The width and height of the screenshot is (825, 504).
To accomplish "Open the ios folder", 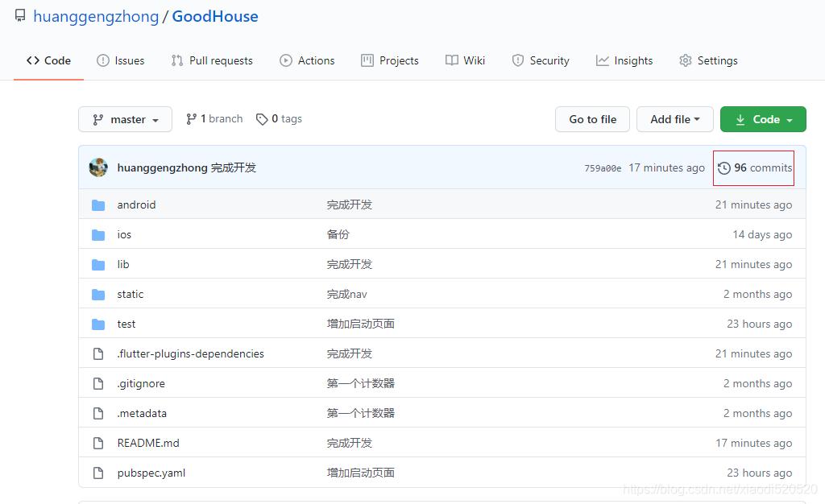I will [x=124, y=235].
